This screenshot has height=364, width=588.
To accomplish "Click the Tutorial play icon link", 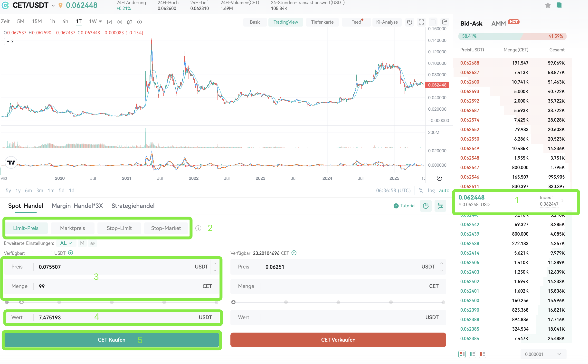I will click(405, 206).
